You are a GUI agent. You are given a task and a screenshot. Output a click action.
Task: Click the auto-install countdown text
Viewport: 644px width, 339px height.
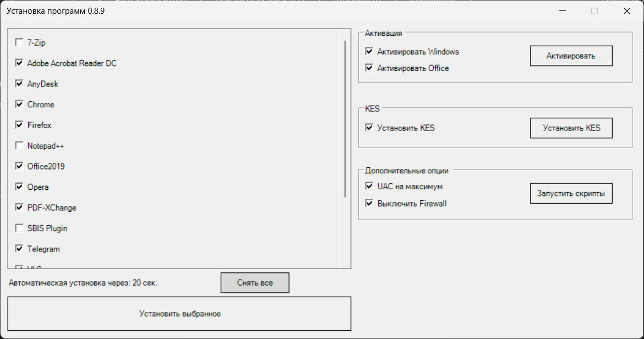click(x=83, y=283)
